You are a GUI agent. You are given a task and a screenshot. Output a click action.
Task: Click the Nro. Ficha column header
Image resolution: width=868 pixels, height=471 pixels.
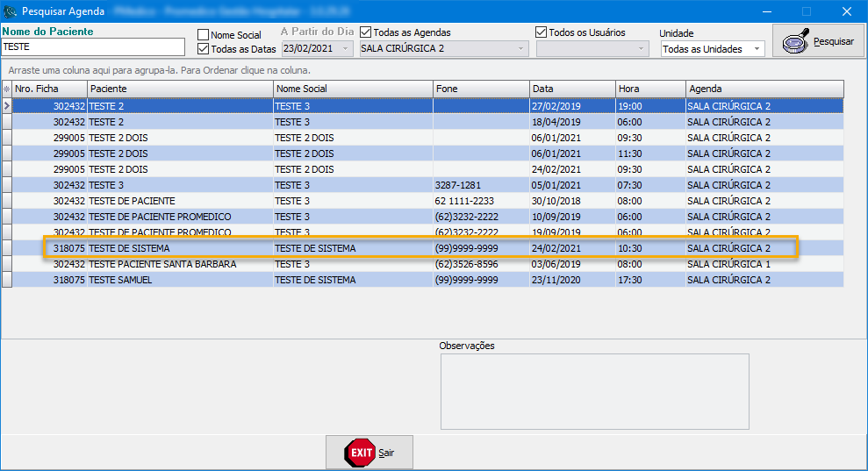point(49,89)
